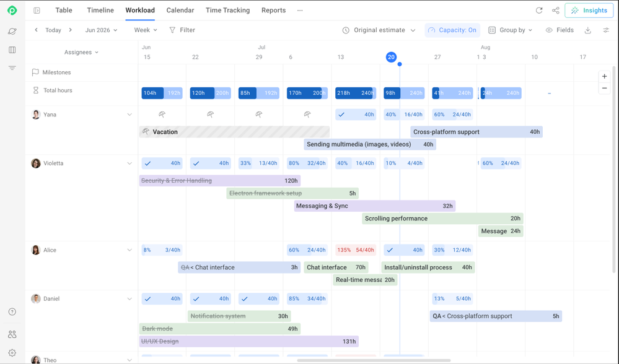Open Install/uninstall process task bar
The width and height of the screenshot is (619, 364).
point(428,267)
